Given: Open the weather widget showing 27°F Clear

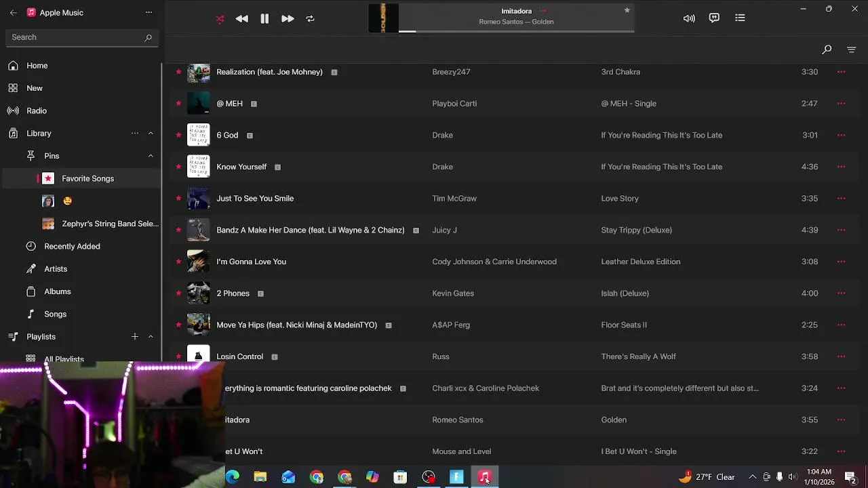Looking at the screenshot, I should pyautogui.click(x=707, y=477).
